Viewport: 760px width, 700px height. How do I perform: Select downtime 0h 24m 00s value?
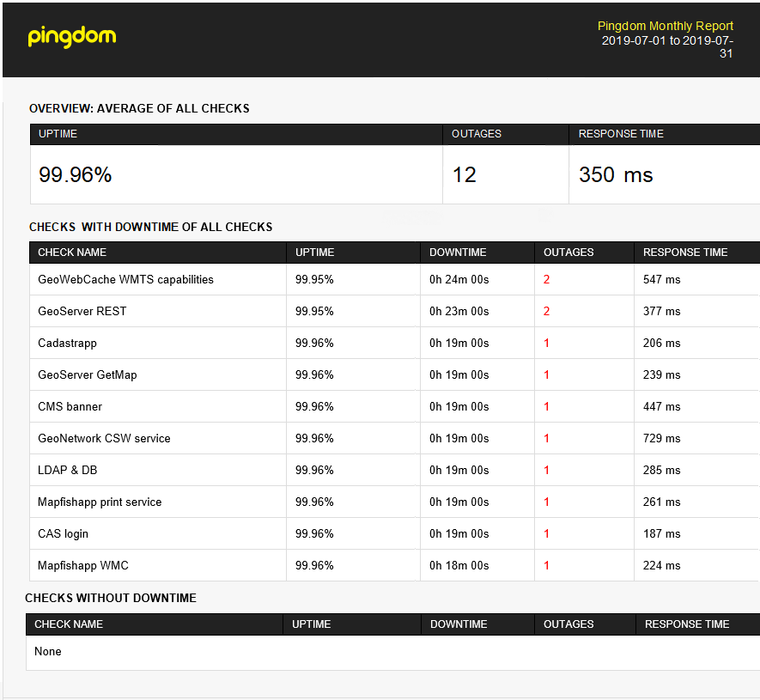point(459,279)
